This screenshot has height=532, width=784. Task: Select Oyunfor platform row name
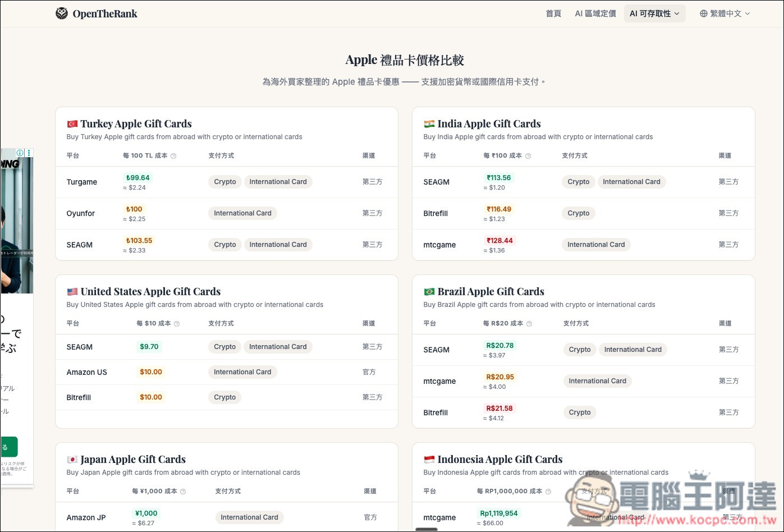81,213
